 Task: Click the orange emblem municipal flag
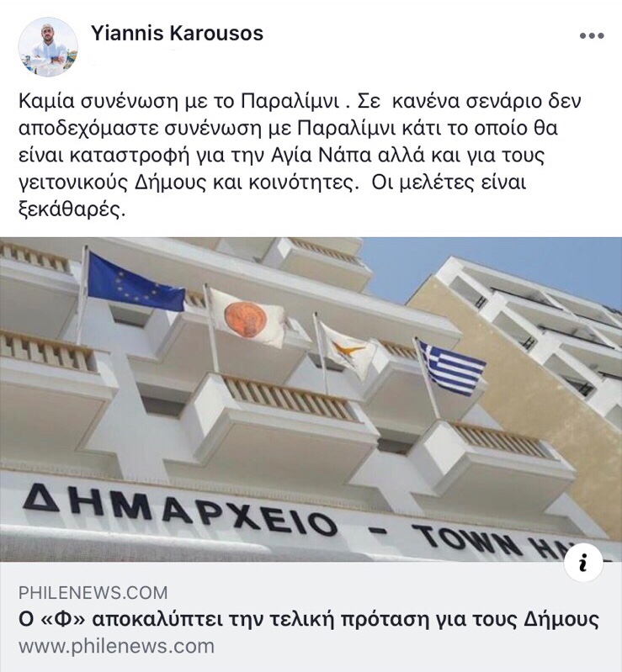click(247, 317)
